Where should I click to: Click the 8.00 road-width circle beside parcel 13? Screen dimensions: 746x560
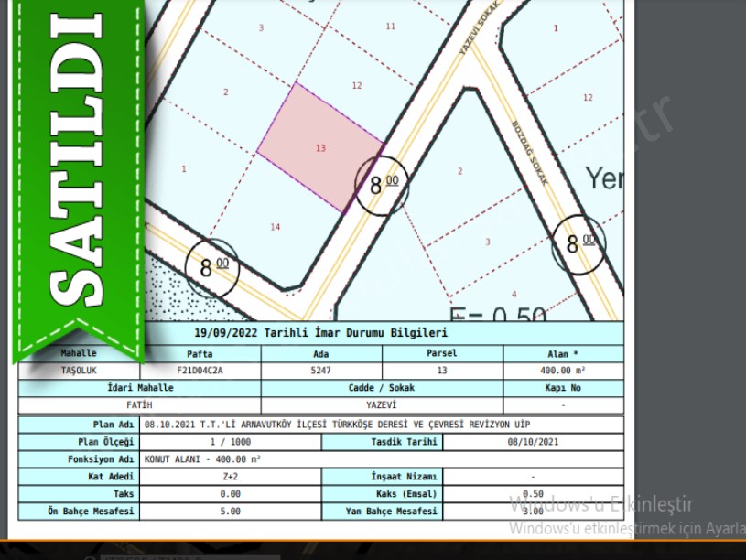[x=381, y=185]
